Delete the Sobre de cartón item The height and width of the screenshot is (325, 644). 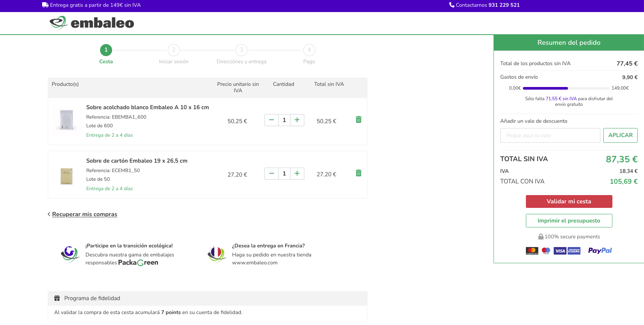(358, 173)
